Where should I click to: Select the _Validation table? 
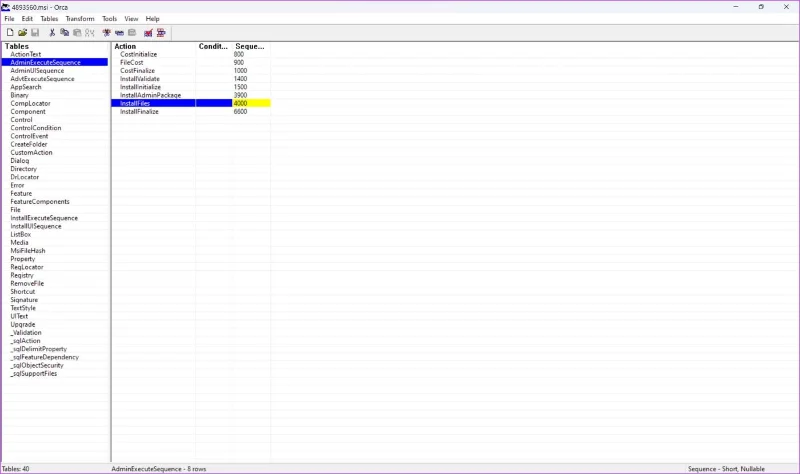(x=26, y=332)
